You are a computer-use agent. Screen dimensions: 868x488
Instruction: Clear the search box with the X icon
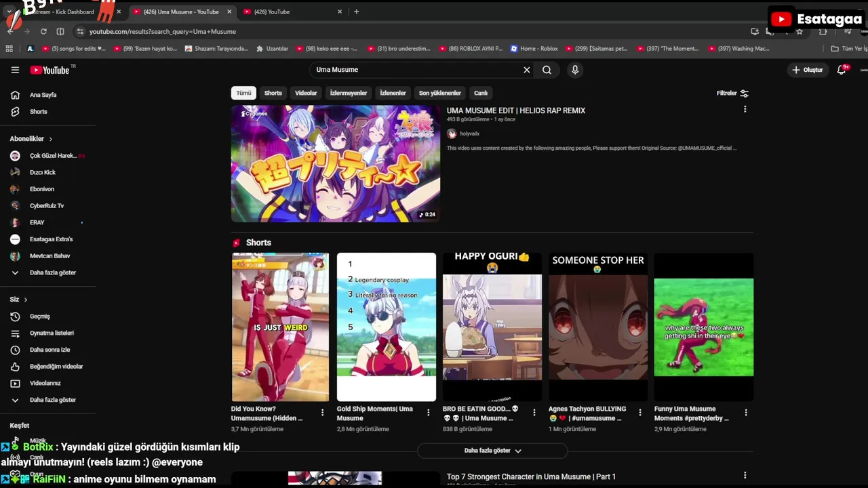click(x=526, y=70)
